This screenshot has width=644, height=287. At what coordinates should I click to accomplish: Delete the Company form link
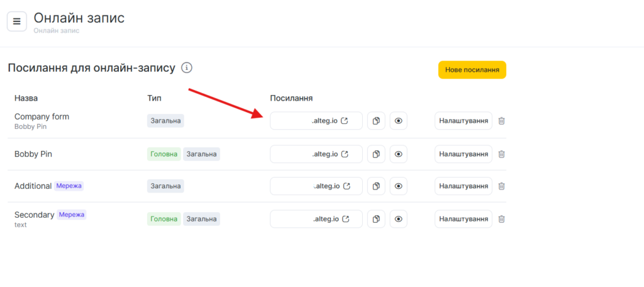pos(501,121)
